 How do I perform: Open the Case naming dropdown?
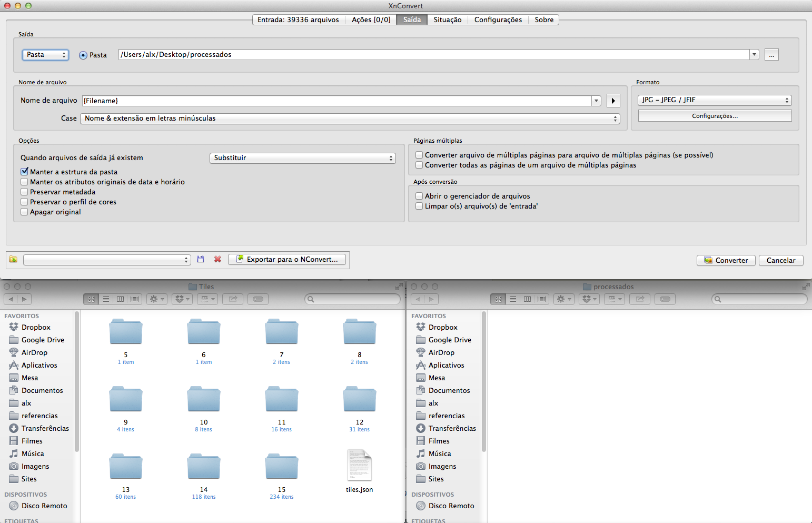click(x=350, y=119)
